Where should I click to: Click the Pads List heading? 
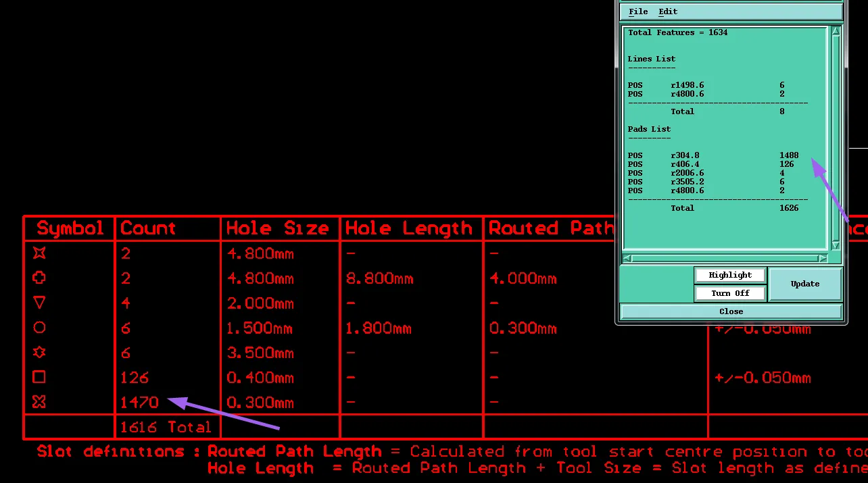click(x=649, y=129)
